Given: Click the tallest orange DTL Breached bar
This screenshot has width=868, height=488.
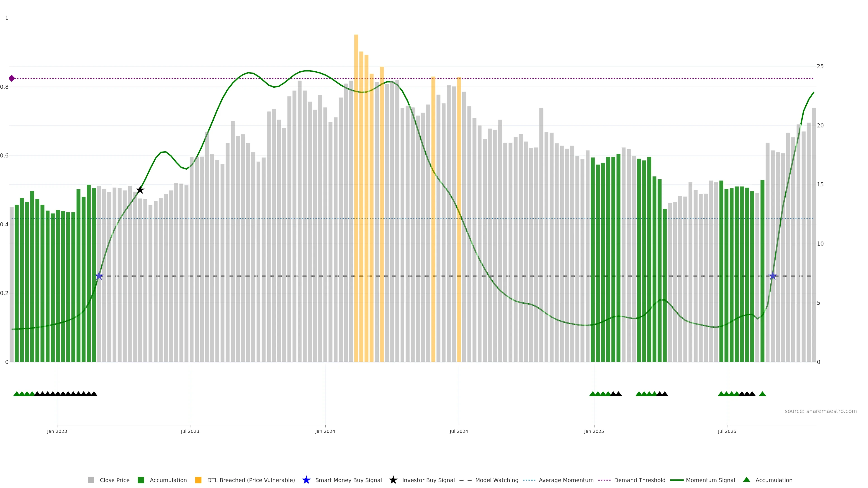Looking at the screenshot, I should 356,168.
